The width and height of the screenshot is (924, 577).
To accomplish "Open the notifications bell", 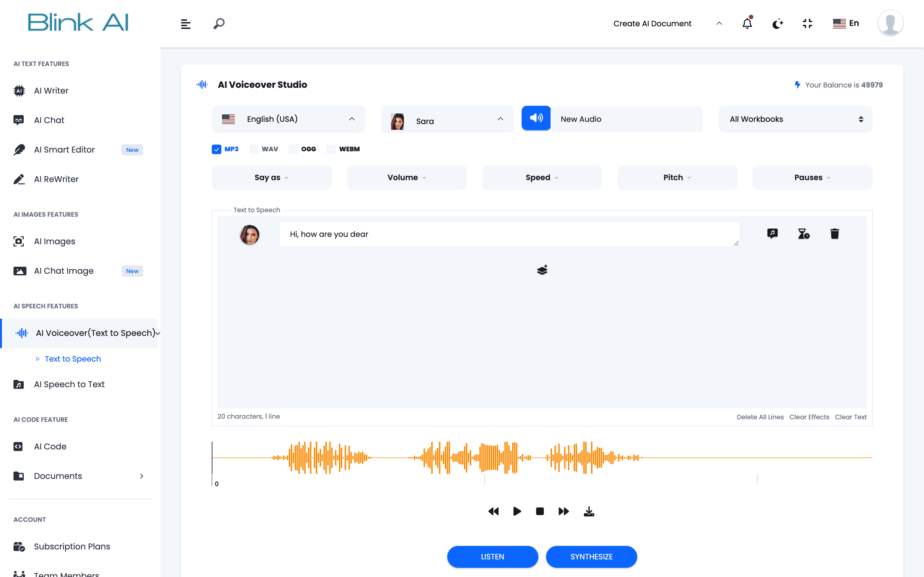I will 747,24.
